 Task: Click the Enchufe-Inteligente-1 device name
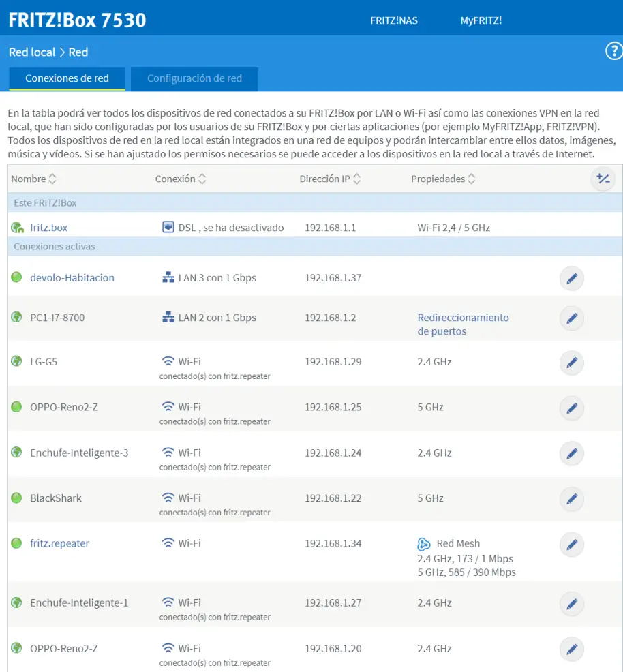(79, 603)
